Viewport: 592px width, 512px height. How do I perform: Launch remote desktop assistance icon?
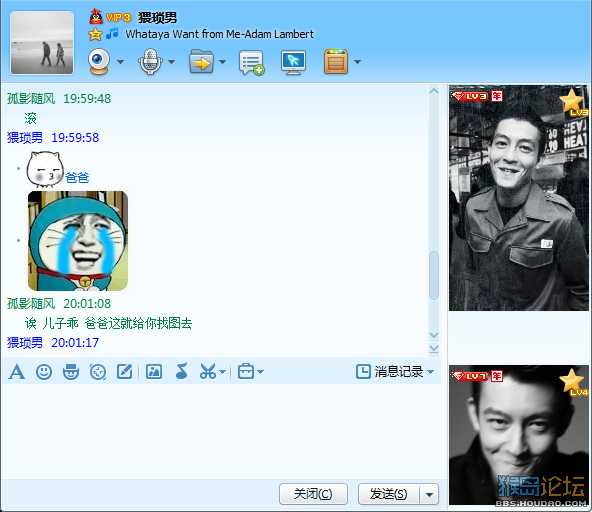[x=293, y=62]
